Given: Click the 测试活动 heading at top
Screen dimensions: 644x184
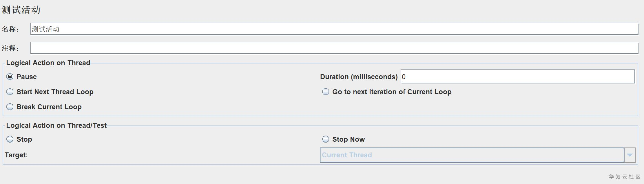Looking at the screenshot, I should (21, 10).
